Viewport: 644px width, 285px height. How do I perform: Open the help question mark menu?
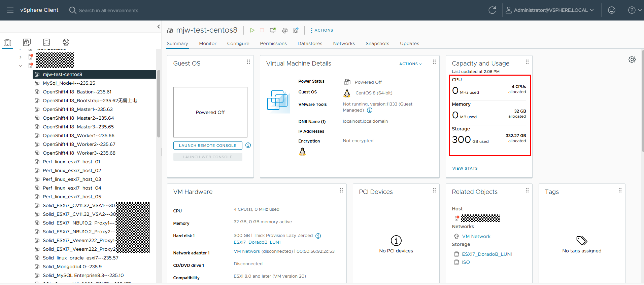[635, 10]
